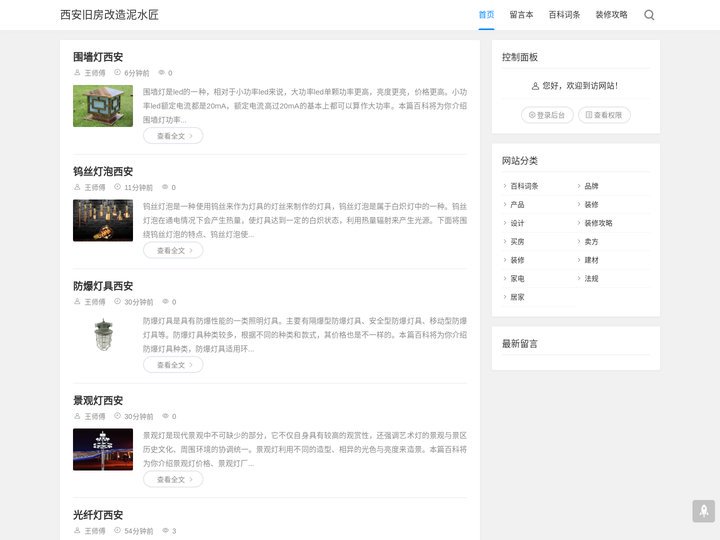The image size is (720, 540).
Task: Click clock icon beside 54分钟前
Action: [117, 530]
